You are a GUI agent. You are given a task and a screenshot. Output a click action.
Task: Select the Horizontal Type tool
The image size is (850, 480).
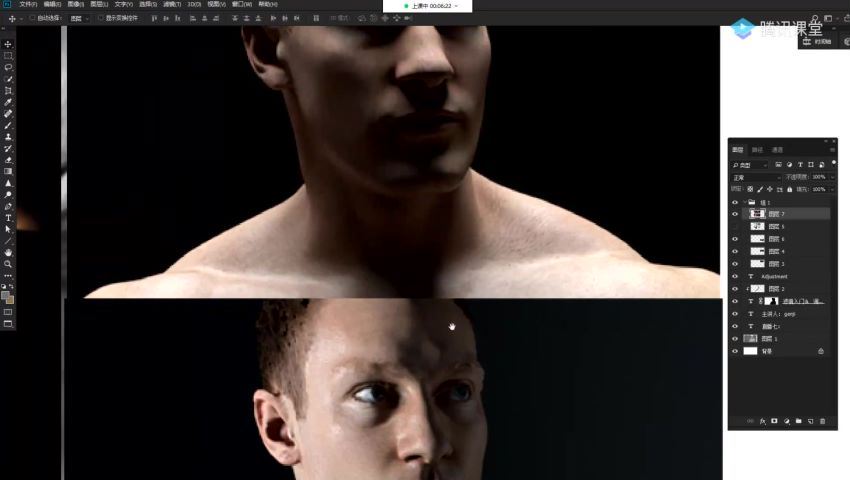(8, 218)
